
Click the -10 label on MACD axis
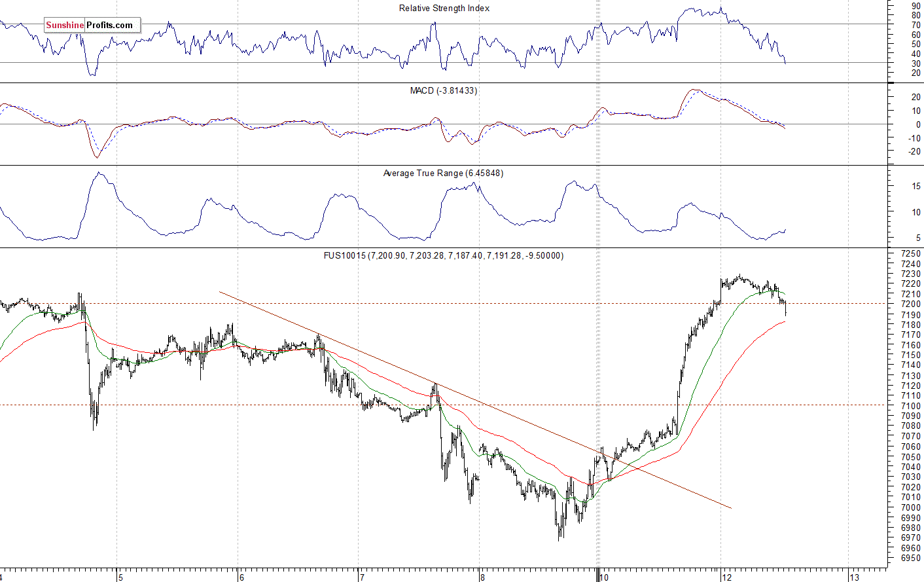click(x=914, y=138)
